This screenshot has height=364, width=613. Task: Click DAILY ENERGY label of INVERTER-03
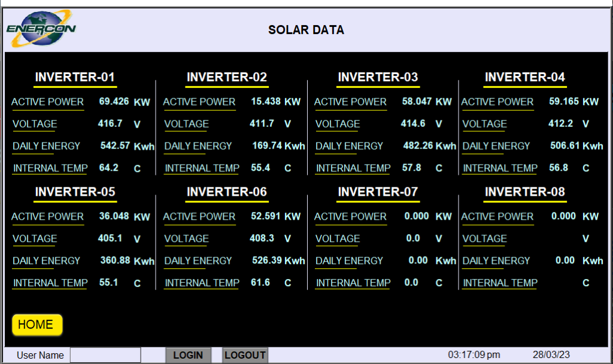[x=349, y=145]
